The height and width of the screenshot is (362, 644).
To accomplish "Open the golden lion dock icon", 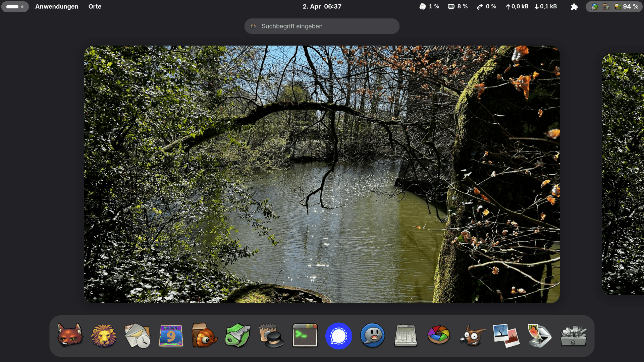I will [x=104, y=336].
